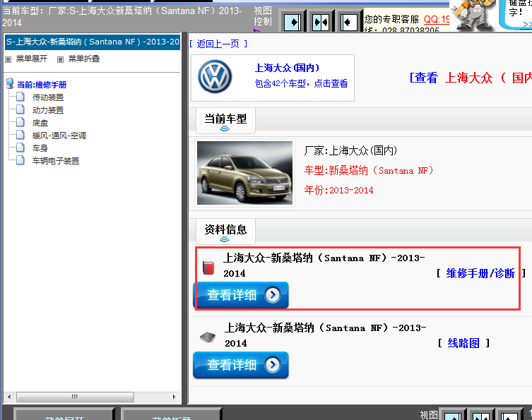Click the red book icon for 维修手册
Screen dimensions: 532x420
pyautogui.click(x=208, y=268)
